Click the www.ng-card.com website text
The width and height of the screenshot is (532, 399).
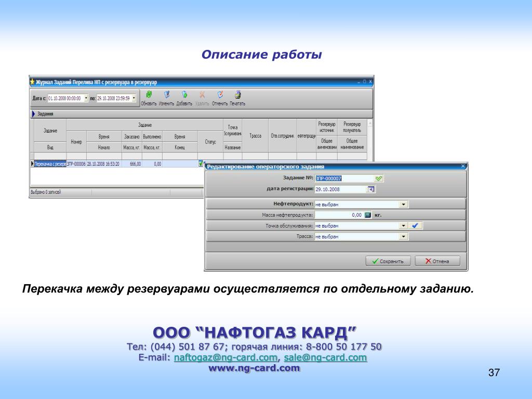254,368
